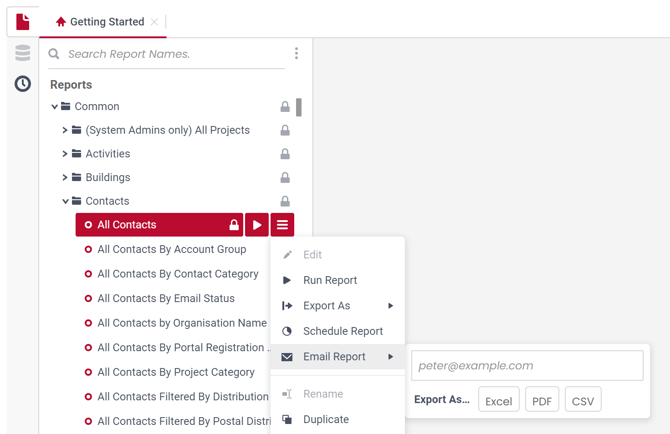This screenshot has height=434, width=670.
Task: Open the database stack icon in sidebar
Action: pos(23,53)
